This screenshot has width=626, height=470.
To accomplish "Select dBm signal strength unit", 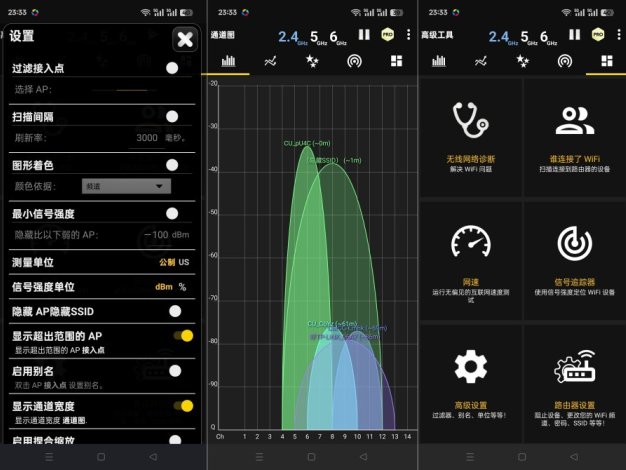I will [x=164, y=287].
